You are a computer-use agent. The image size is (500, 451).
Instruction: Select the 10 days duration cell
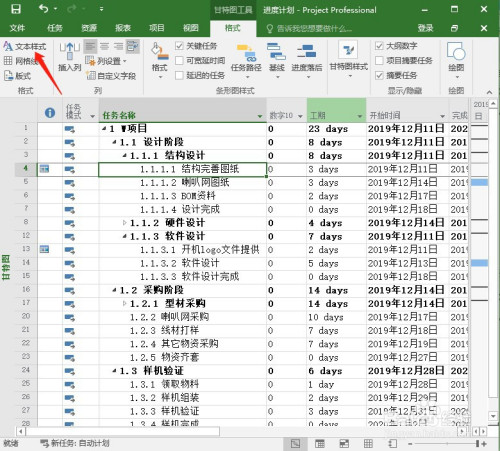(x=336, y=317)
